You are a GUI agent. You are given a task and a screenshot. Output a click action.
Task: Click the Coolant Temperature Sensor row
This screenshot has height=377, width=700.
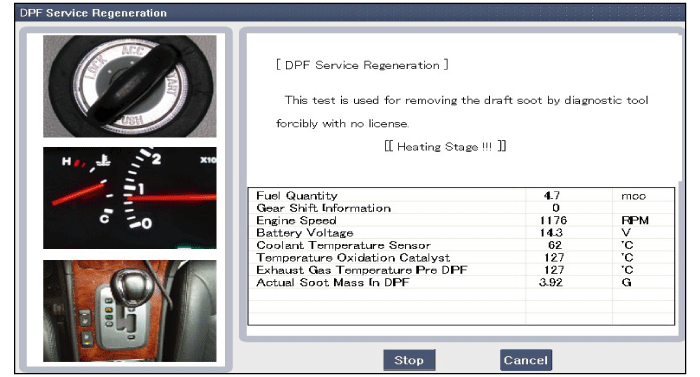(461, 245)
